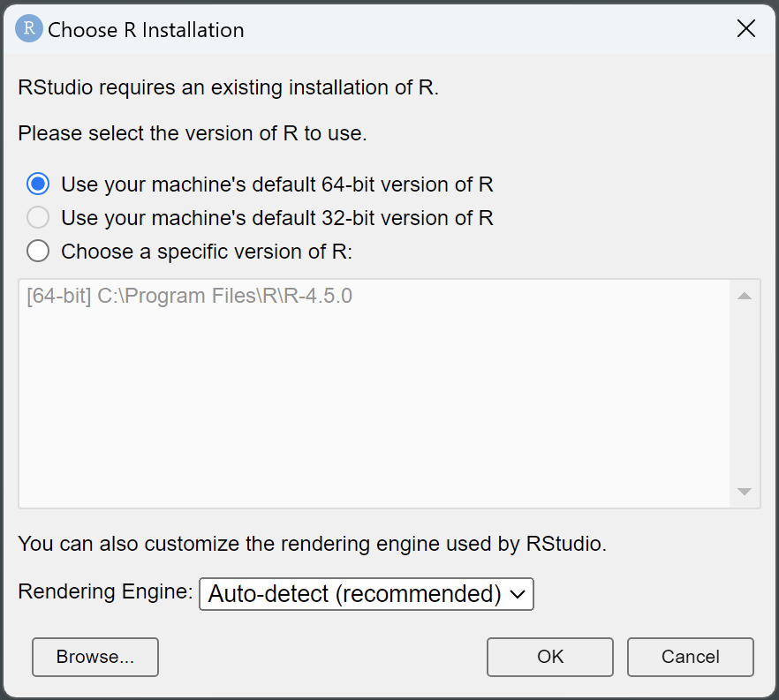Dismiss the dialog via Cancel button
The width and height of the screenshot is (779, 700).
click(690, 657)
